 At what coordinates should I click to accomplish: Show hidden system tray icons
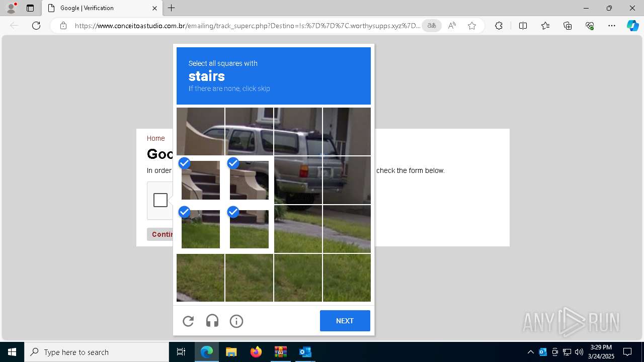pos(530,352)
